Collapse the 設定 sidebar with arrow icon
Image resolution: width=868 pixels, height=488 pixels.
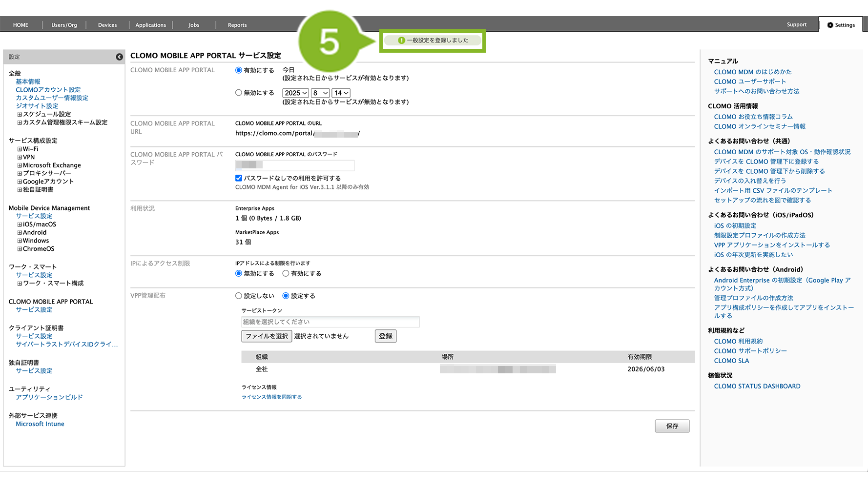tap(119, 57)
